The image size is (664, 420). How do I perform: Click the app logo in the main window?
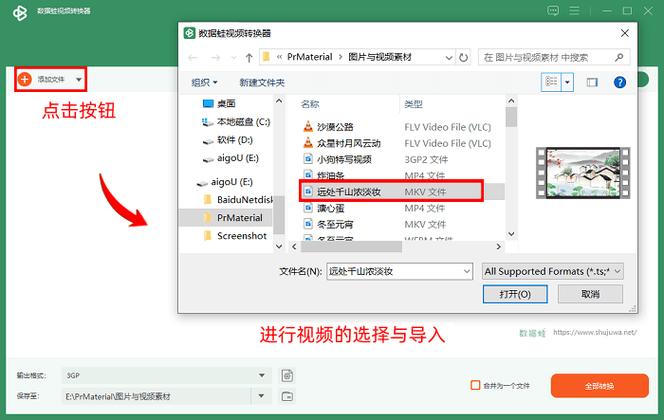pos(19,12)
